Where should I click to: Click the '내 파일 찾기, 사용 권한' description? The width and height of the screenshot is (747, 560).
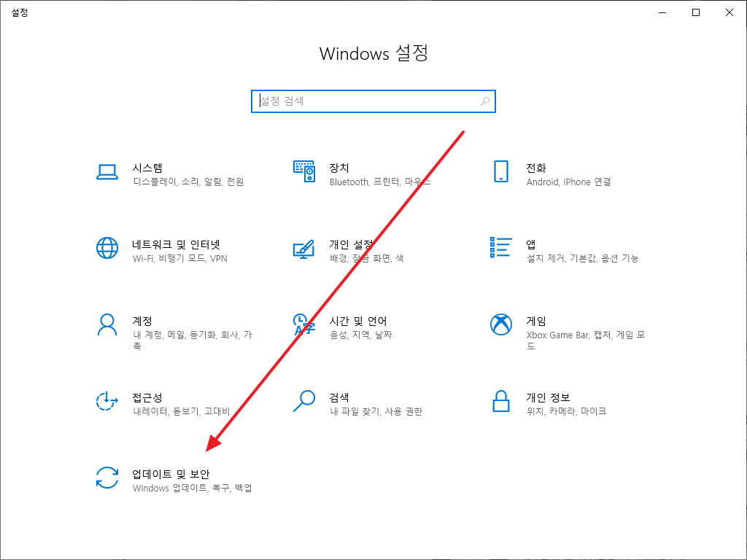pos(376,411)
